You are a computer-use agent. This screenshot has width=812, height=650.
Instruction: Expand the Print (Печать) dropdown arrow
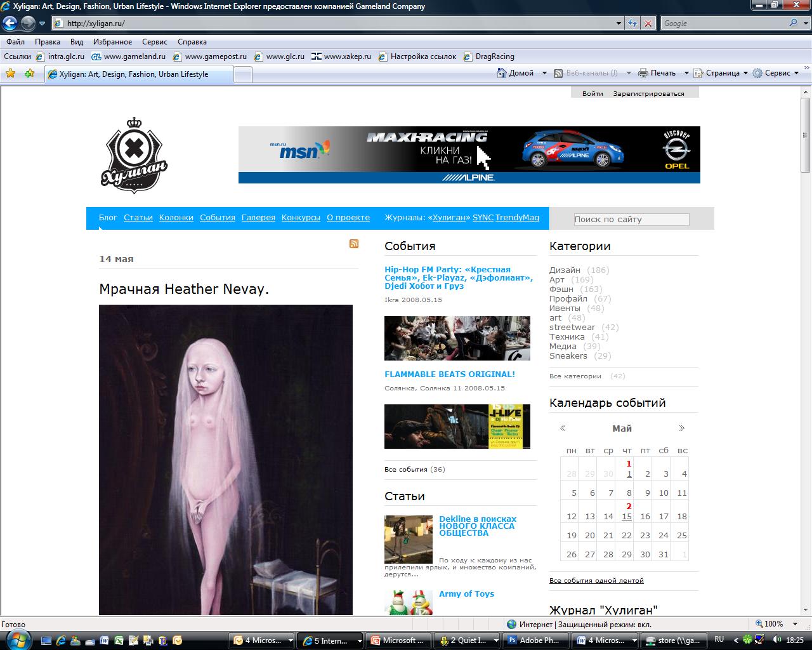[686, 73]
